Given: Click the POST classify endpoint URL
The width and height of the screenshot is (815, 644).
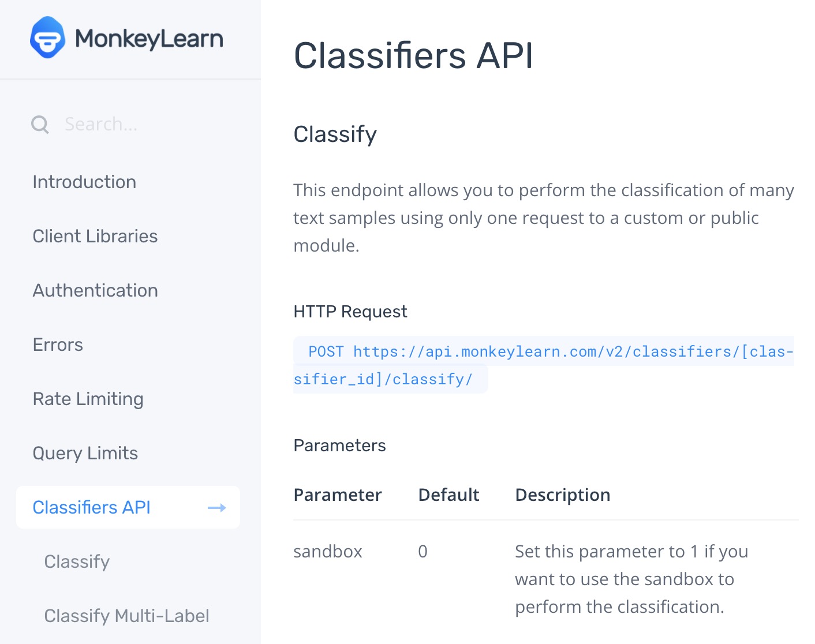Looking at the screenshot, I should [543, 352].
